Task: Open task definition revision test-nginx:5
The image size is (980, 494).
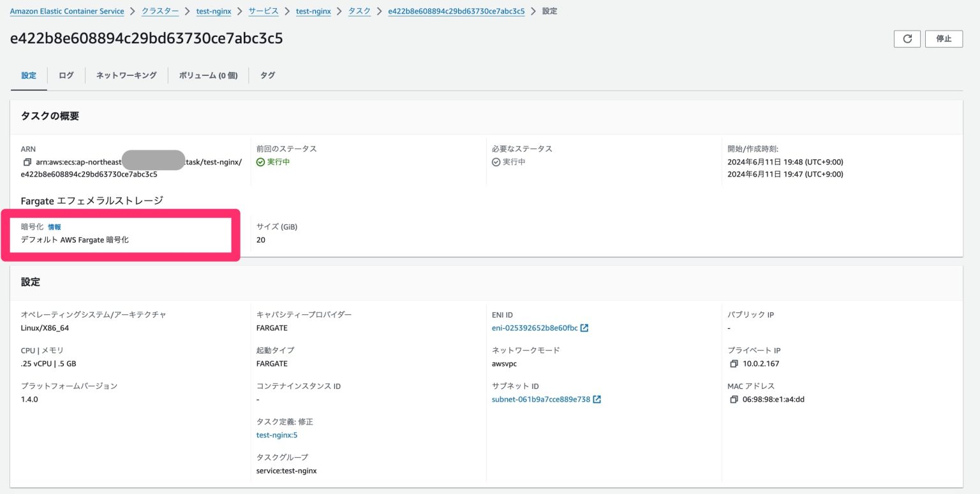Action: pos(276,435)
